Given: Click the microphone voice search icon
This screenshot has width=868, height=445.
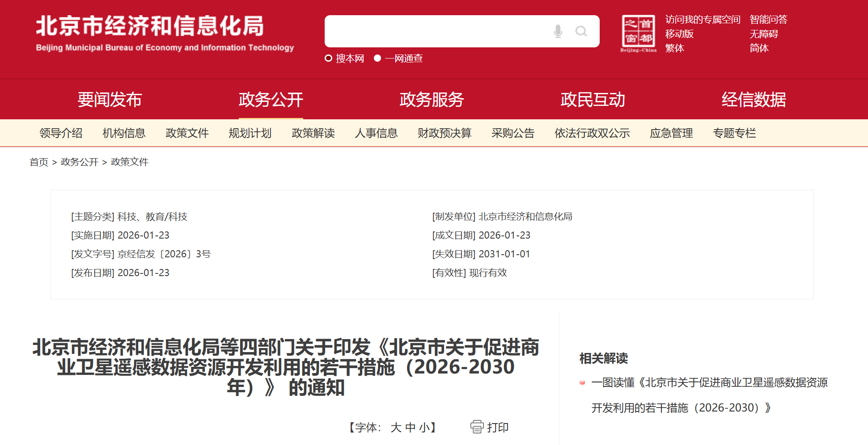Looking at the screenshot, I should pos(558,31).
